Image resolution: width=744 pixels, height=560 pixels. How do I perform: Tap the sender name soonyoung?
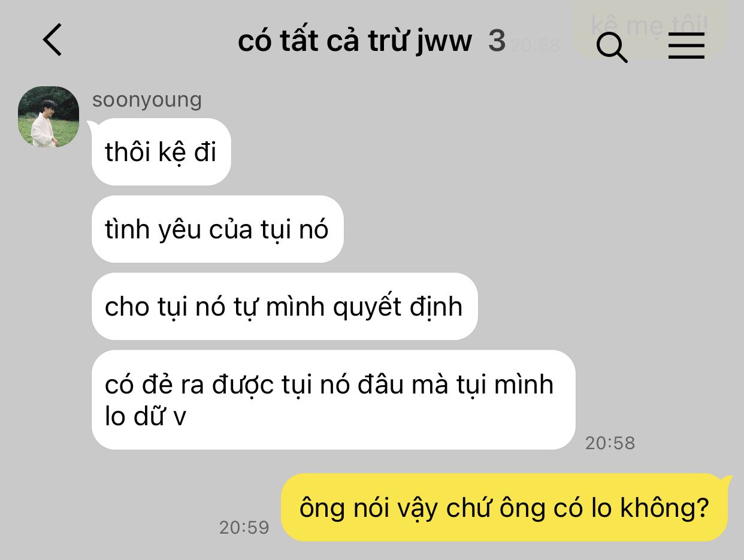(147, 99)
